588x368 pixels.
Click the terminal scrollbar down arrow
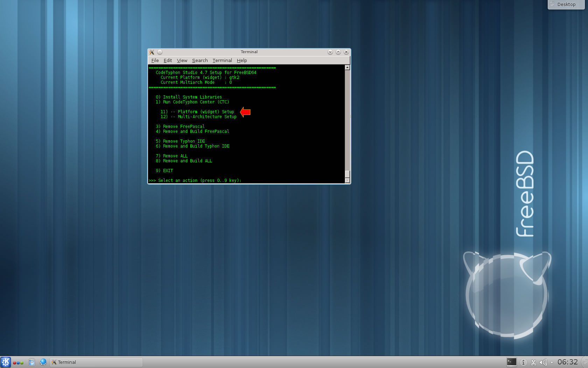[x=347, y=180]
